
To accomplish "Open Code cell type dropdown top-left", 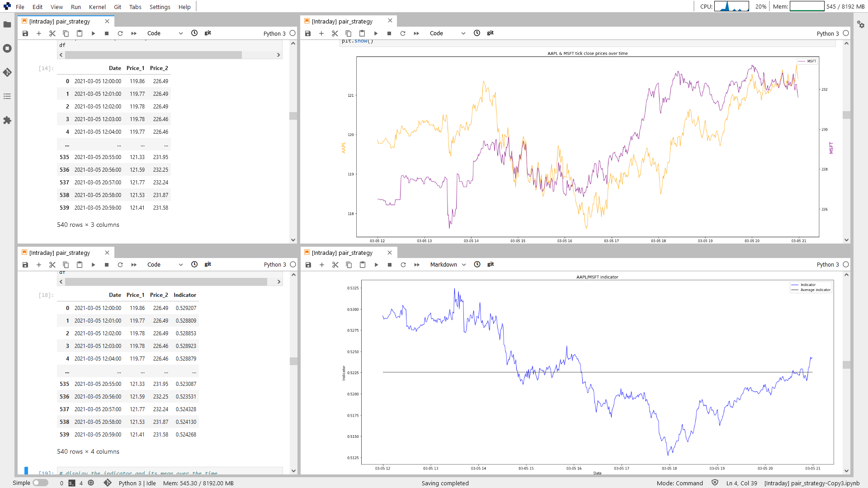I will 165,33.
